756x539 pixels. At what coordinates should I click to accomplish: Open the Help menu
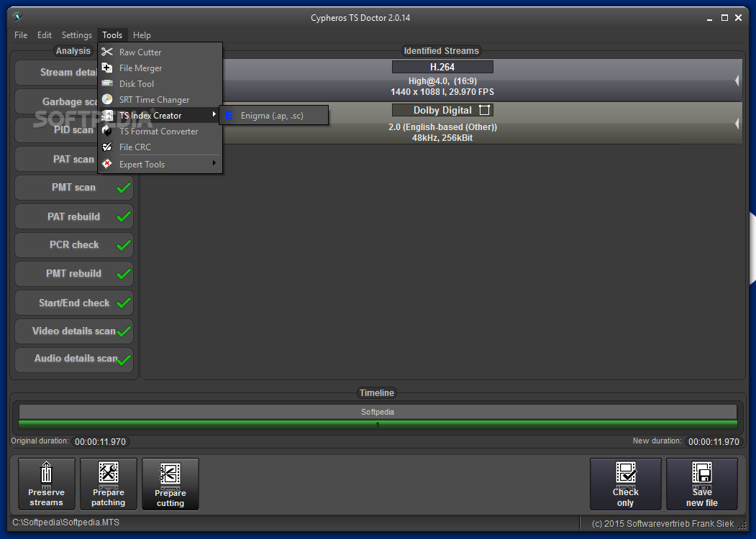pyautogui.click(x=142, y=35)
